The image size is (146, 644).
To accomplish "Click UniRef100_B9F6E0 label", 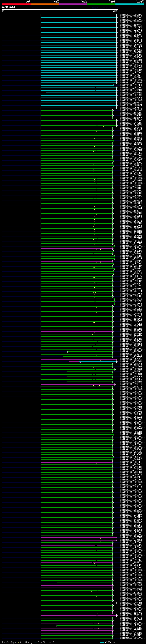I will [131, 371].
